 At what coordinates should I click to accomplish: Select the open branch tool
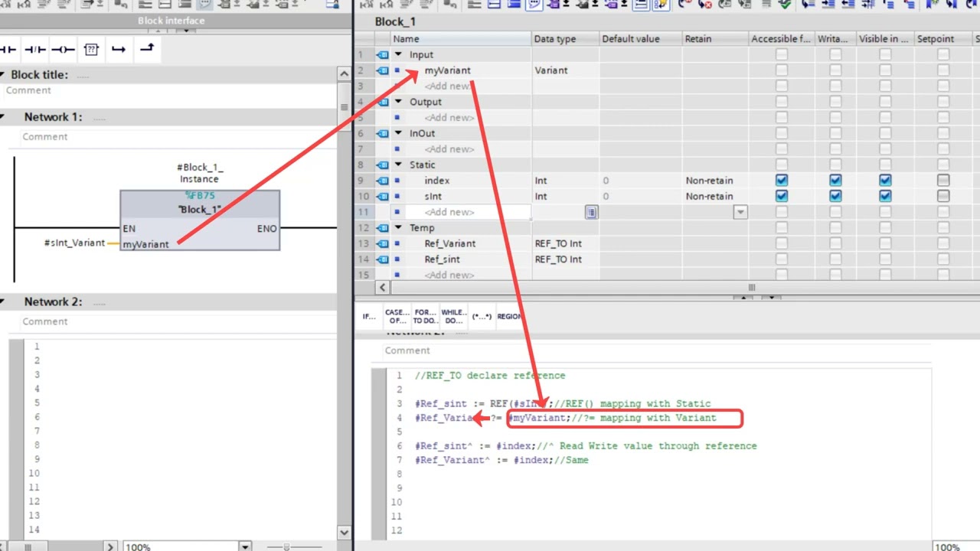pyautogui.click(x=118, y=50)
